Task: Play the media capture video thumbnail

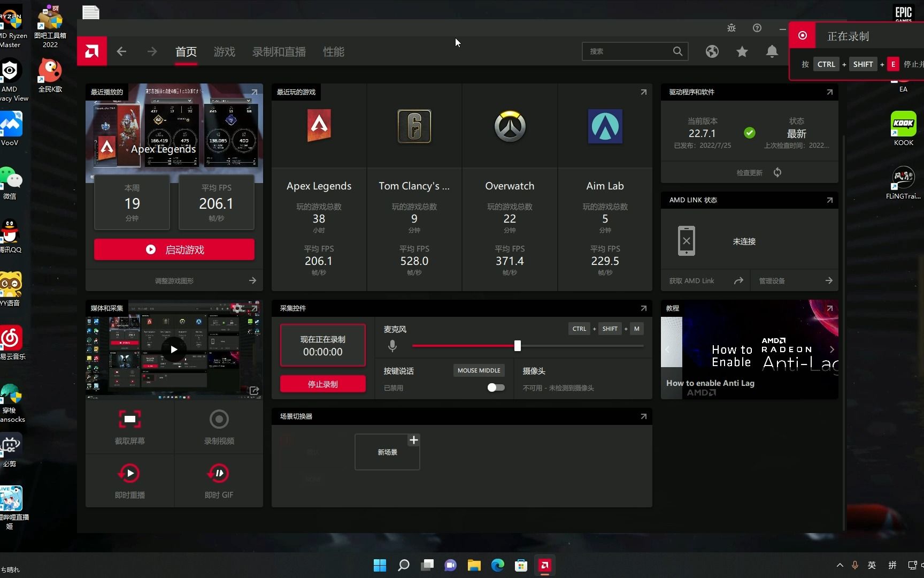Action: pos(174,349)
